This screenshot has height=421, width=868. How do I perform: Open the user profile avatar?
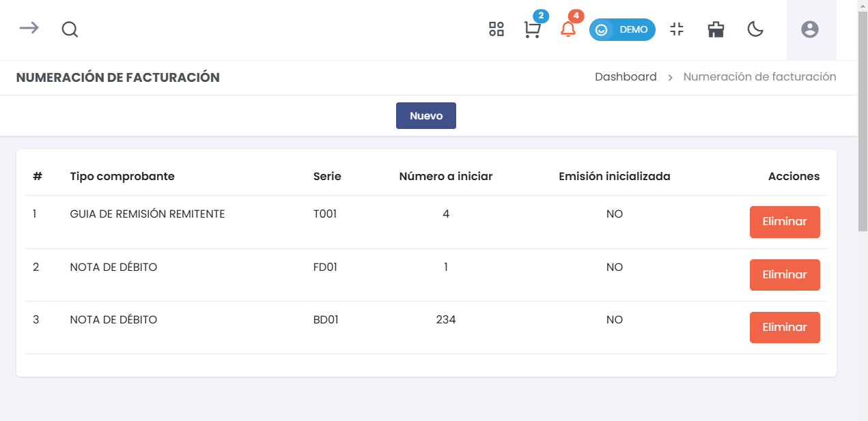click(x=810, y=29)
